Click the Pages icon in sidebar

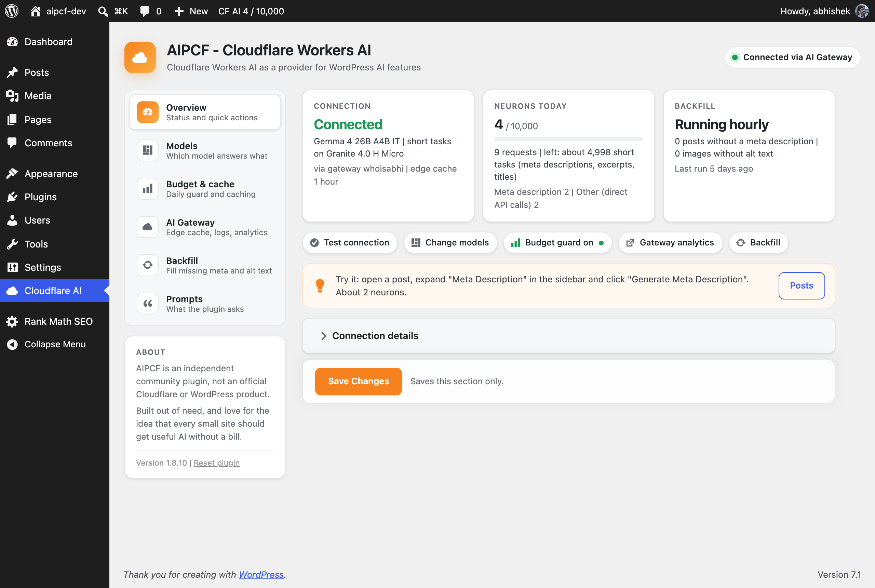point(12,120)
